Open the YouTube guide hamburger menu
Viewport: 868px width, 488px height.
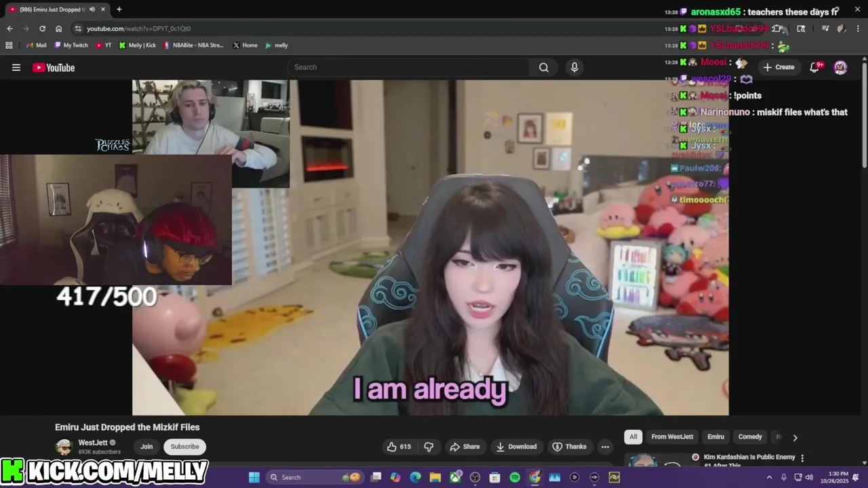click(x=16, y=67)
